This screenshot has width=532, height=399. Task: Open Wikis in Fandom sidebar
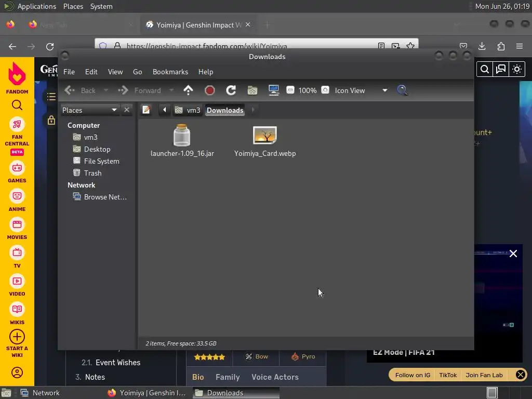tap(17, 314)
